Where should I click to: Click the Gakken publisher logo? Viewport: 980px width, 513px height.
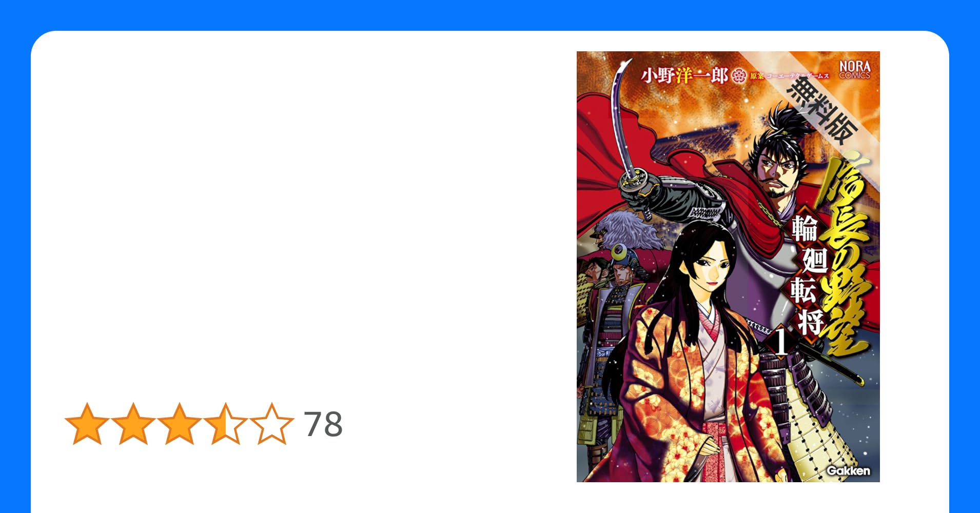coord(848,470)
